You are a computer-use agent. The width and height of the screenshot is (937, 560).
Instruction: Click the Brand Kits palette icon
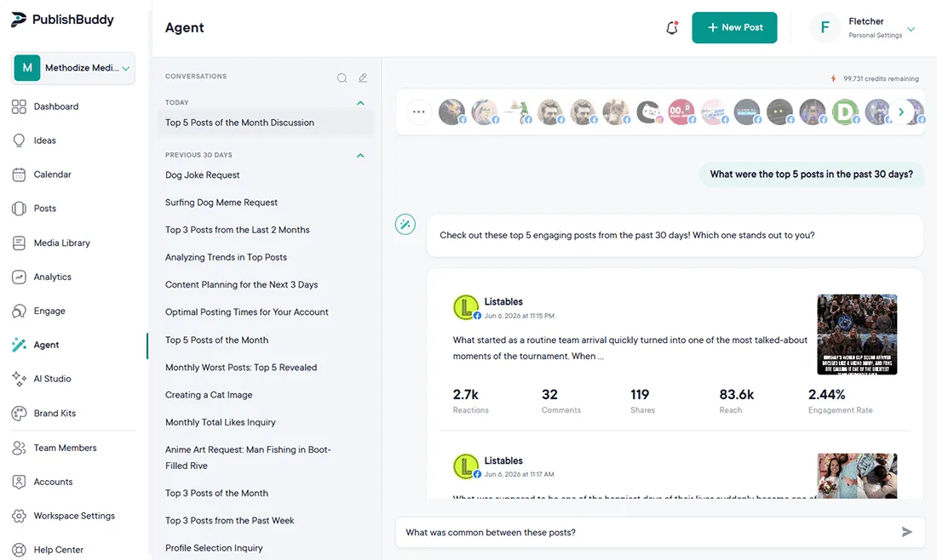click(19, 413)
